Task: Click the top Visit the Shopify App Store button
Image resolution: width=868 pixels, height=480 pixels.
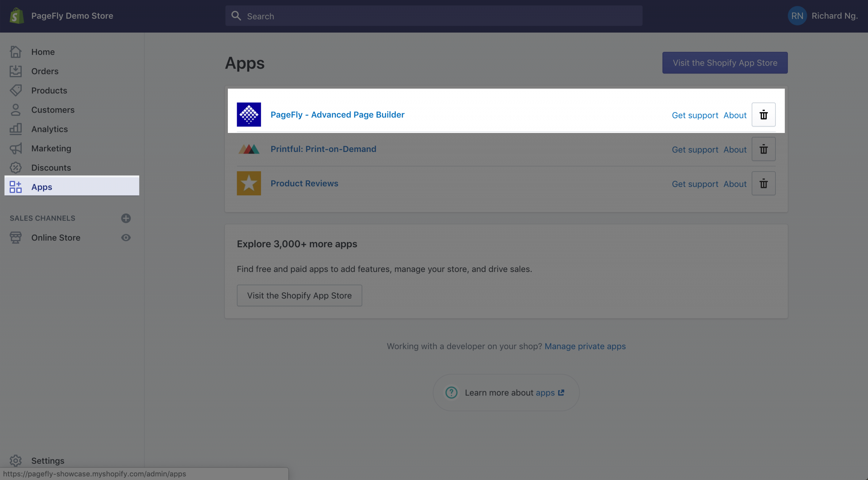Action: 725,63
